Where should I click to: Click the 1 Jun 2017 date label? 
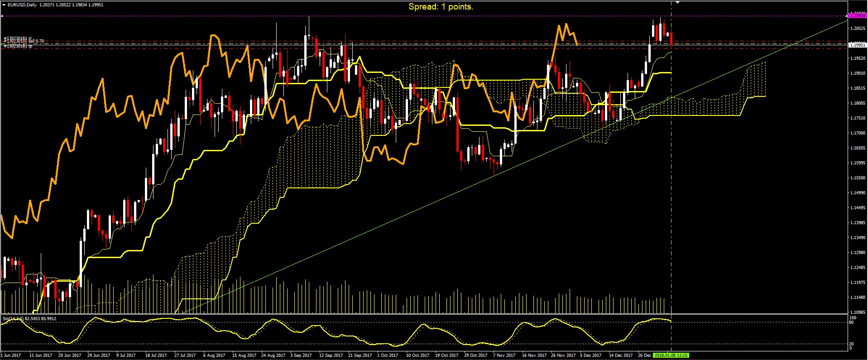coord(11,355)
